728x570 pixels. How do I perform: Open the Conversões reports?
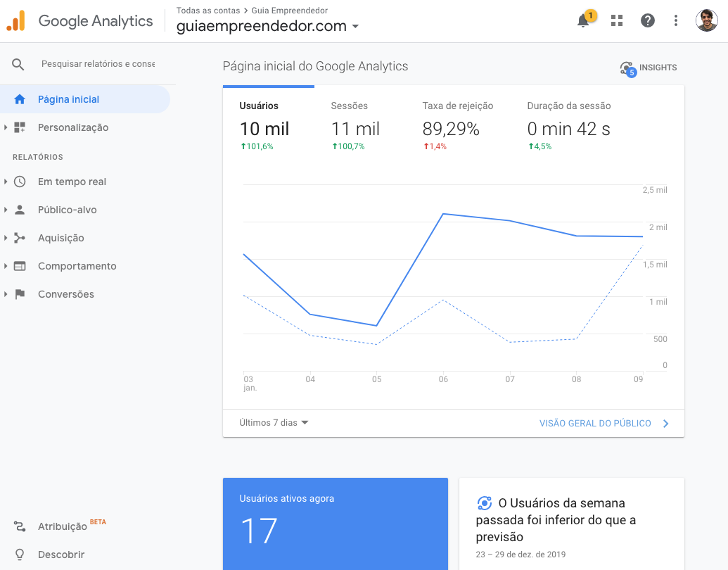click(66, 294)
